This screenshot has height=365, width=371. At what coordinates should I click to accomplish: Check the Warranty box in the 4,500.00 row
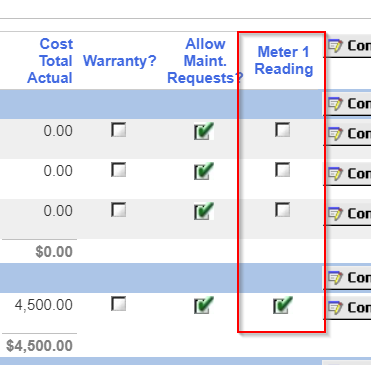[118, 304]
